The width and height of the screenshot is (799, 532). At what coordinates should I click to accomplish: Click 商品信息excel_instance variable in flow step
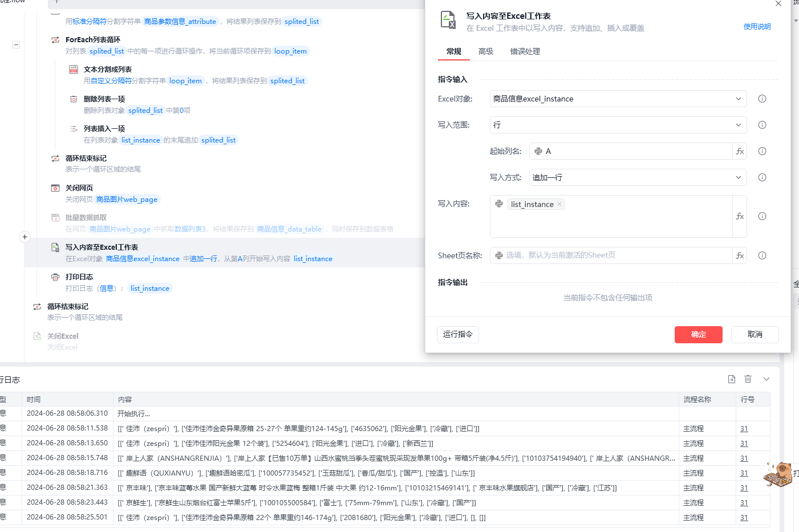(x=143, y=259)
